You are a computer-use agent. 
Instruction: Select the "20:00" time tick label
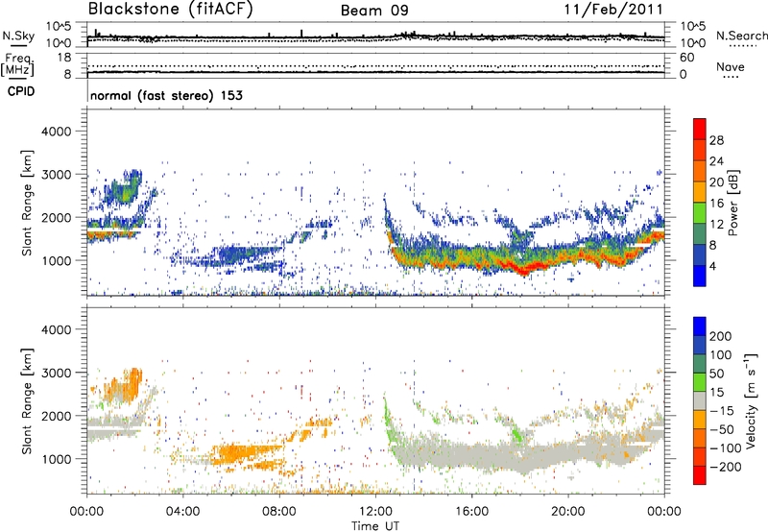[567, 512]
